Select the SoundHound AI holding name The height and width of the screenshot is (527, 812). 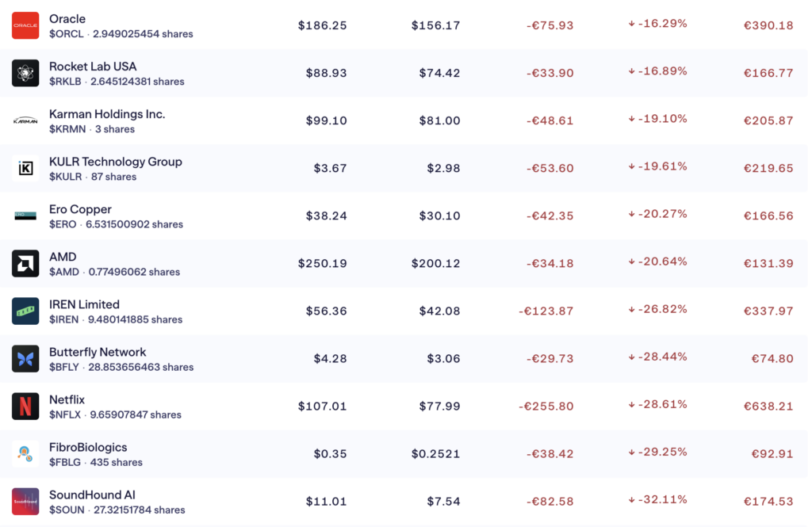coord(92,495)
